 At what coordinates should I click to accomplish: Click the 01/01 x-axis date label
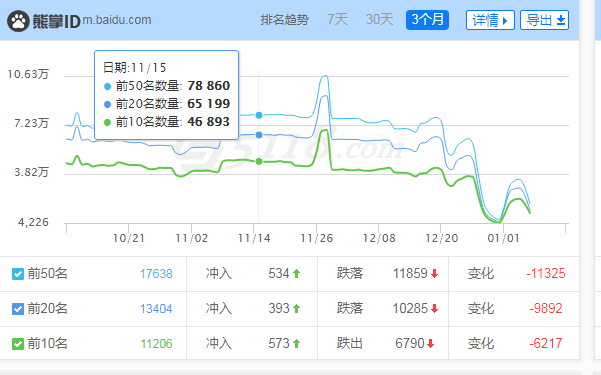tap(503, 238)
